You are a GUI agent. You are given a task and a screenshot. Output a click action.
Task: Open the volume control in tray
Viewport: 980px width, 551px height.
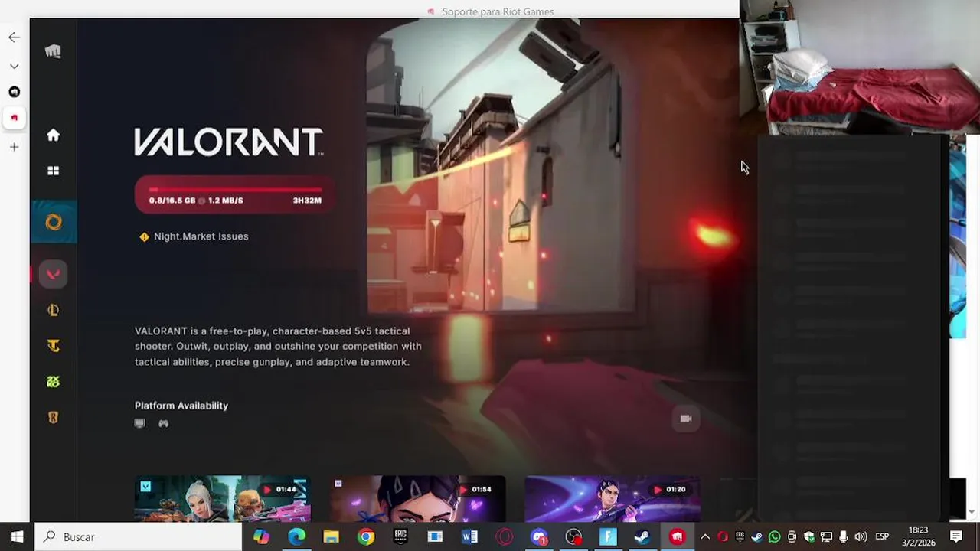coord(861,536)
